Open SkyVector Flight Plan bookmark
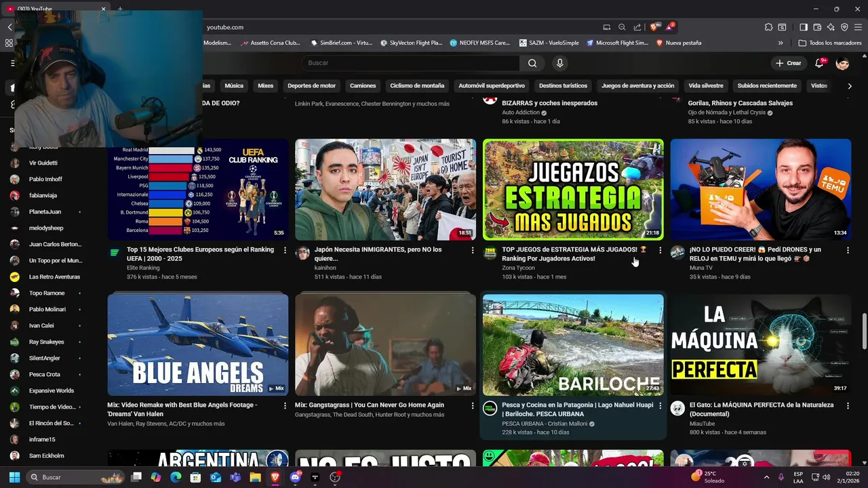 pyautogui.click(x=411, y=43)
